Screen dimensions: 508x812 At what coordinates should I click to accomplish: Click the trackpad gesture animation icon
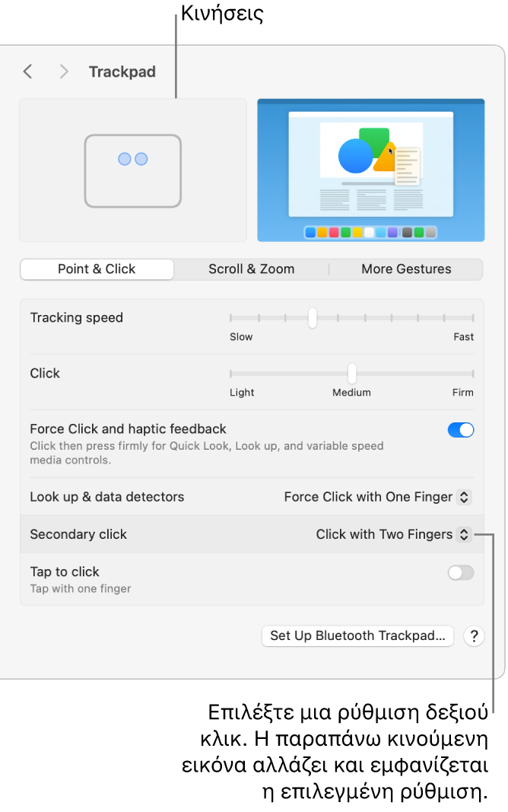(133, 171)
